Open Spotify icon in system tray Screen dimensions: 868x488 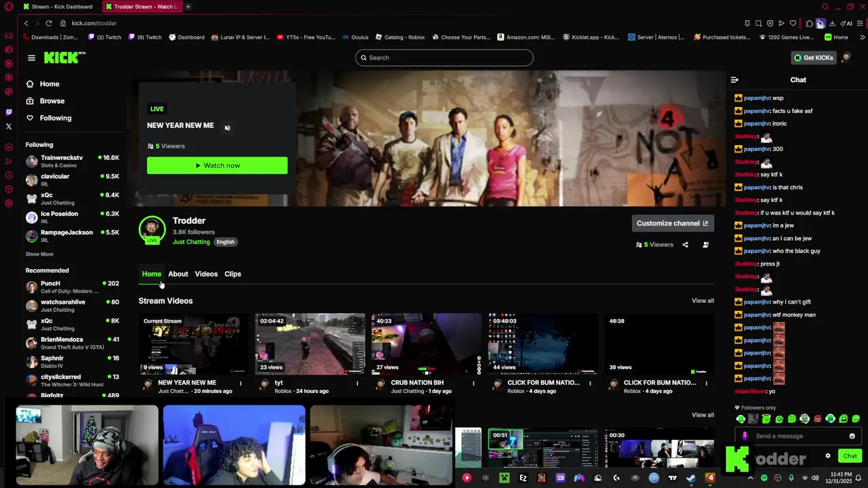[x=764, y=478]
